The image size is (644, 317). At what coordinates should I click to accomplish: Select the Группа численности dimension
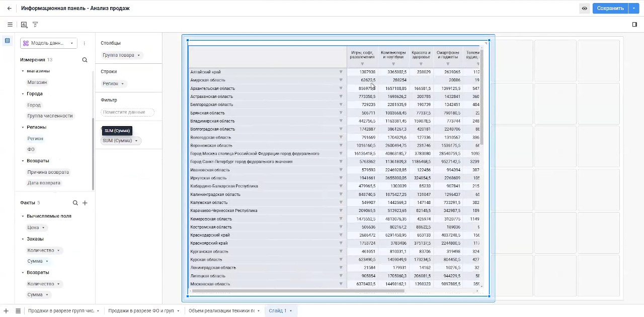(x=50, y=116)
